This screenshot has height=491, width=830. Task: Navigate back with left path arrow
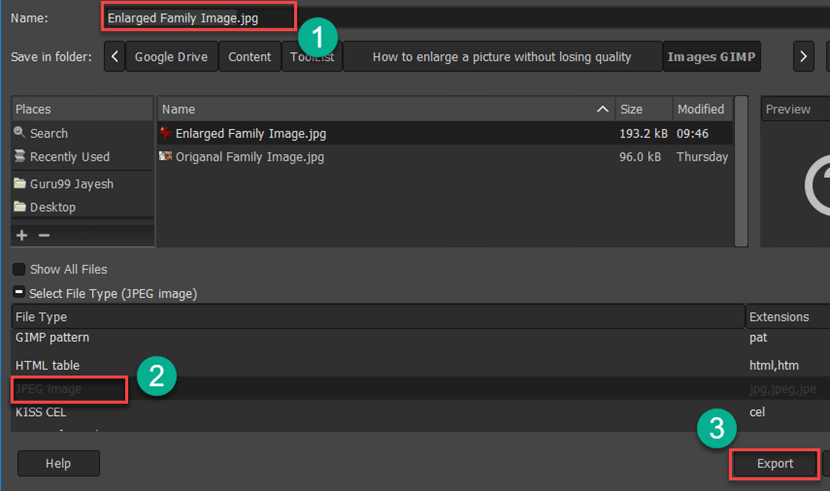(x=115, y=57)
